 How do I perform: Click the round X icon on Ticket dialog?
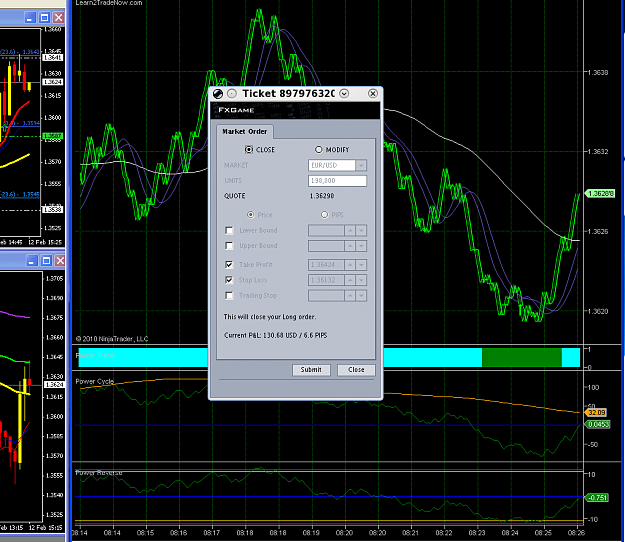point(373,94)
